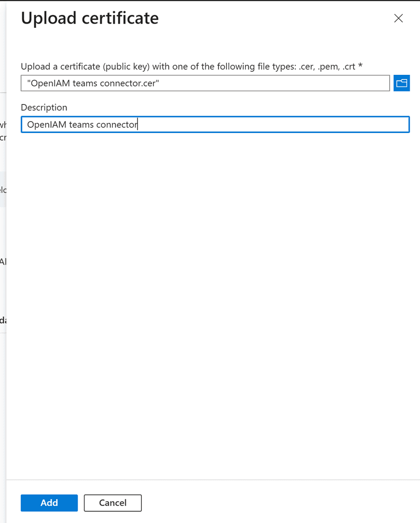Click the Description field label

pyautogui.click(x=44, y=107)
